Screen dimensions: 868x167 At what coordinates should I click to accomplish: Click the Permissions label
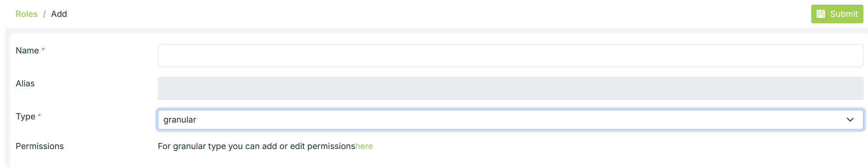pyautogui.click(x=39, y=146)
